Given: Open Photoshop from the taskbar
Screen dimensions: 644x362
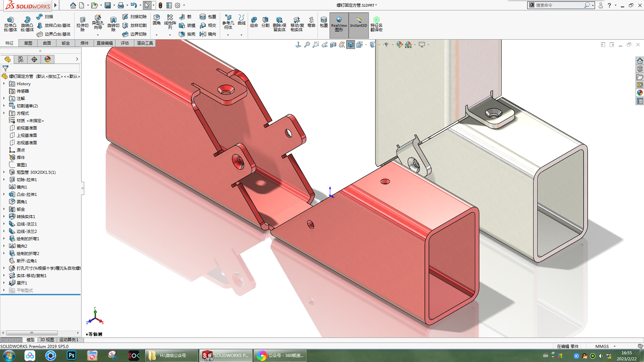Looking at the screenshot, I should tap(71, 355).
